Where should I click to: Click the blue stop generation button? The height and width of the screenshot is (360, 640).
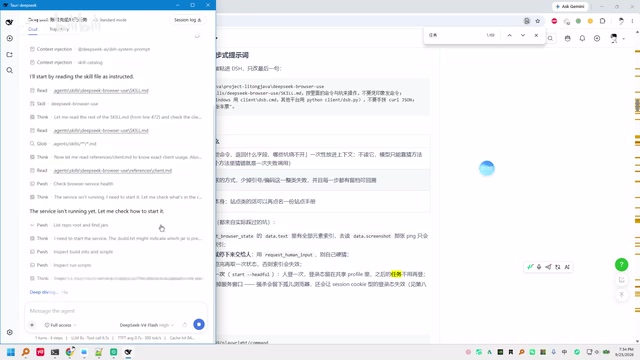199,324
